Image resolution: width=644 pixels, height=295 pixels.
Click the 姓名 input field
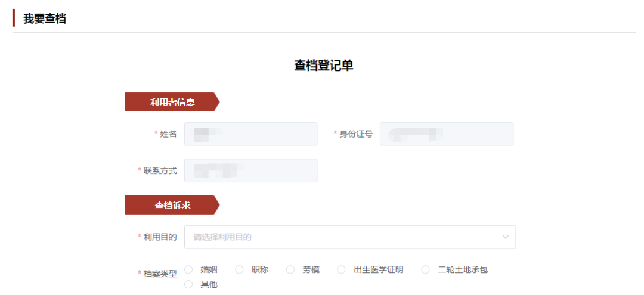point(250,134)
